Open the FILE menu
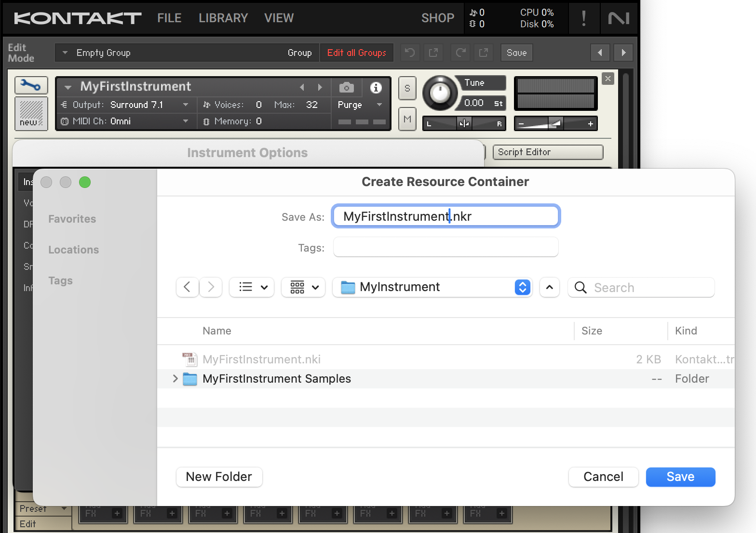The width and height of the screenshot is (756, 533). (169, 18)
